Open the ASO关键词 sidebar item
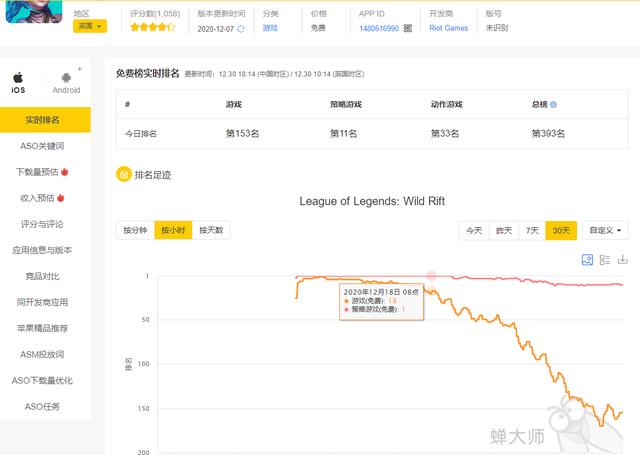The height and width of the screenshot is (455, 640). click(x=42, y=146)
